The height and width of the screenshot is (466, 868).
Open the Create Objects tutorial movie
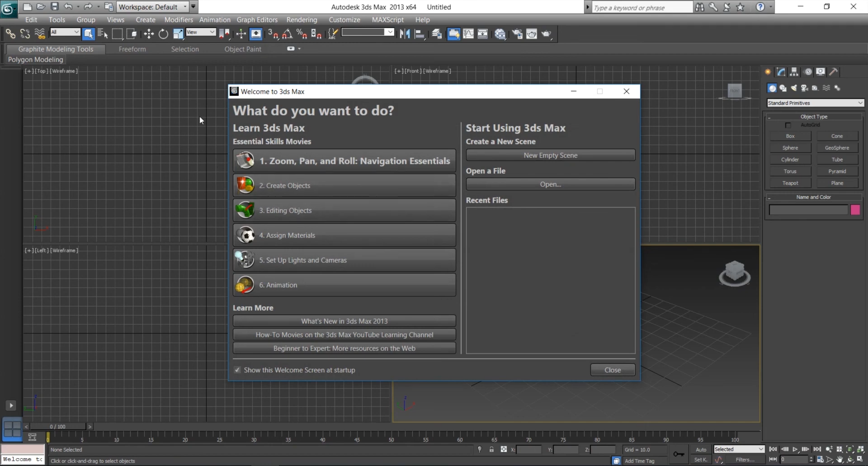click(x=344, y=186)
